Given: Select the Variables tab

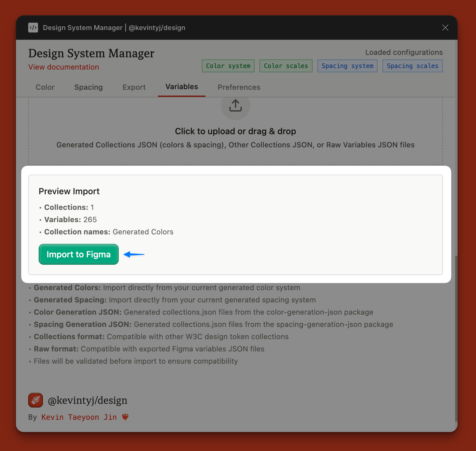Looking at the screenshot, I should tap(182, 86).
